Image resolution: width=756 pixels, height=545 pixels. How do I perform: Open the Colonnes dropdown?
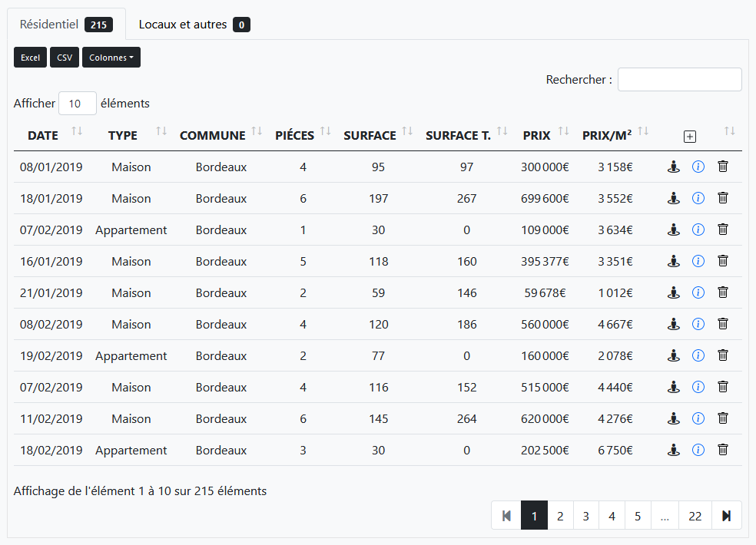(x=111, y=58)
